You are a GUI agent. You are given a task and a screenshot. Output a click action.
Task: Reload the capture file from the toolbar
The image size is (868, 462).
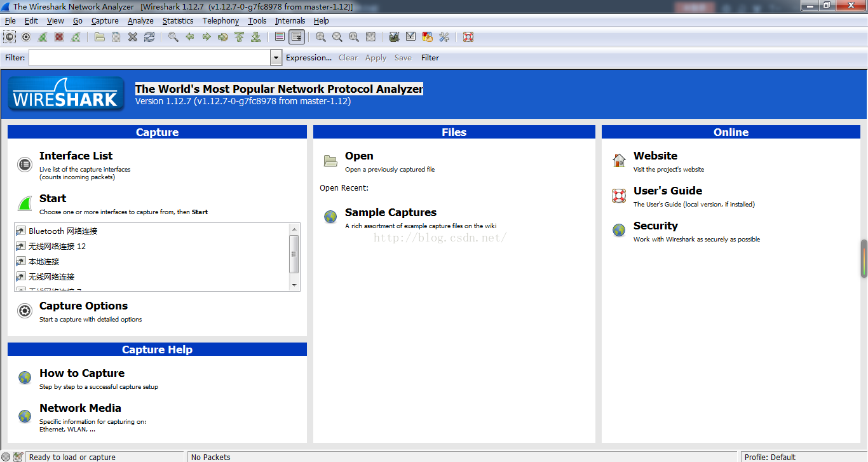(149, 37)
